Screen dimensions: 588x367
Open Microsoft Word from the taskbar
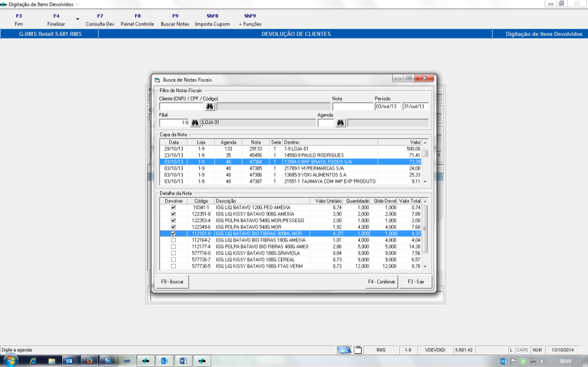coord(184,360)
